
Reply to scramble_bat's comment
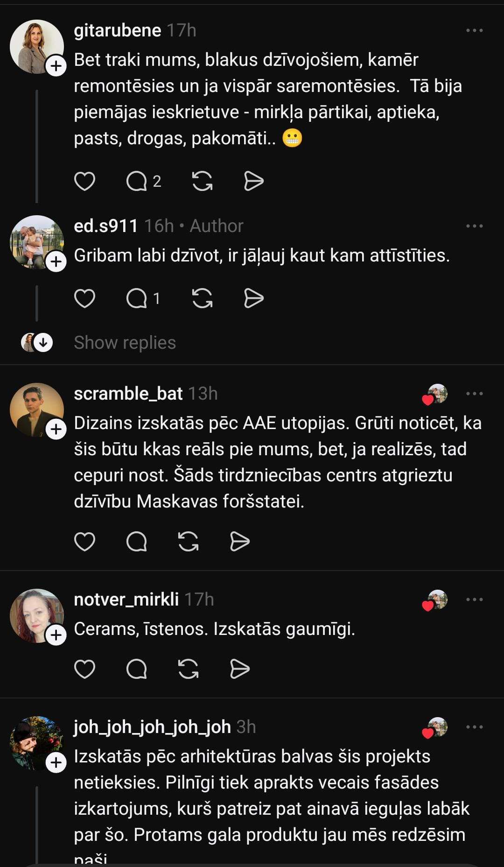pos(137,542)
